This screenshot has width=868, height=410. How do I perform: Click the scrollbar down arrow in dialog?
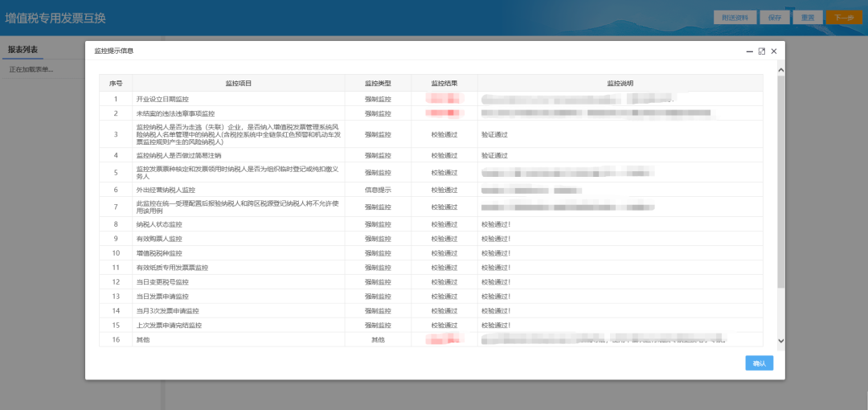[x=780, y=342]
